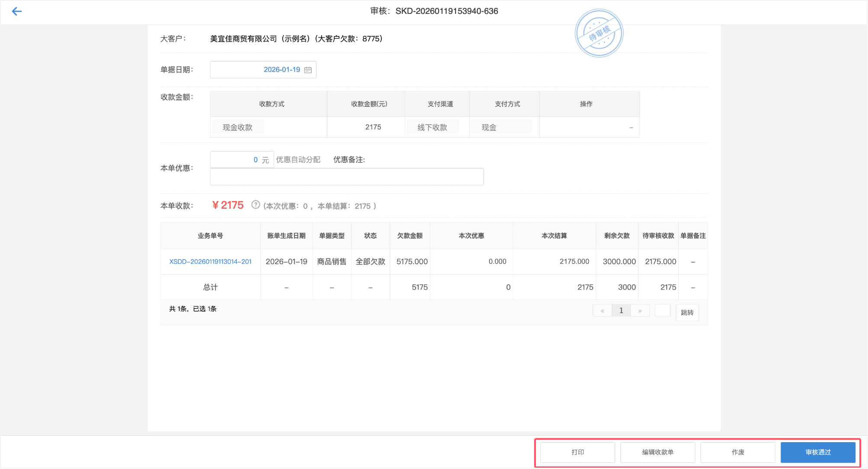Open the calendar date picker icon

pyautogui.click(x=308, y=70)
